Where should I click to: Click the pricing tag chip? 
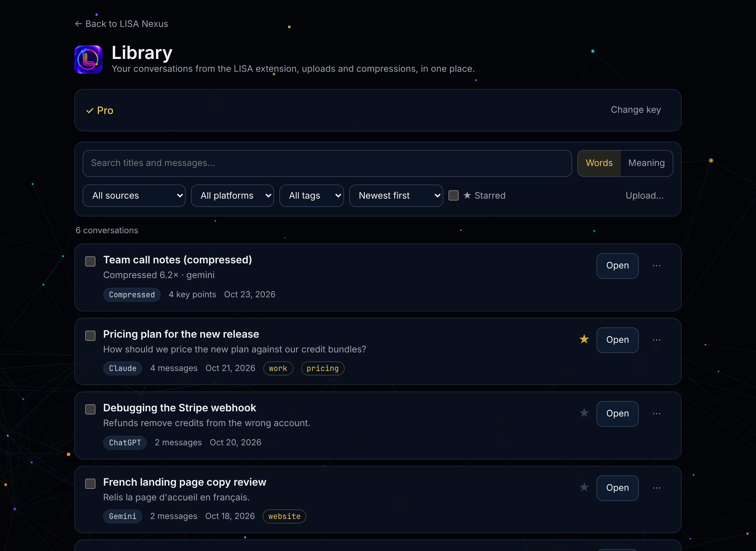tap(323, 368)
